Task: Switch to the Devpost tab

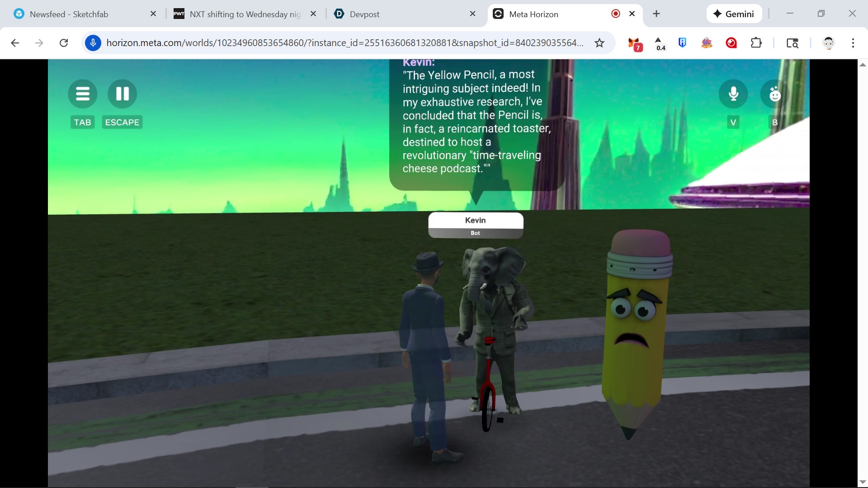Action: [x=364, y=14]
